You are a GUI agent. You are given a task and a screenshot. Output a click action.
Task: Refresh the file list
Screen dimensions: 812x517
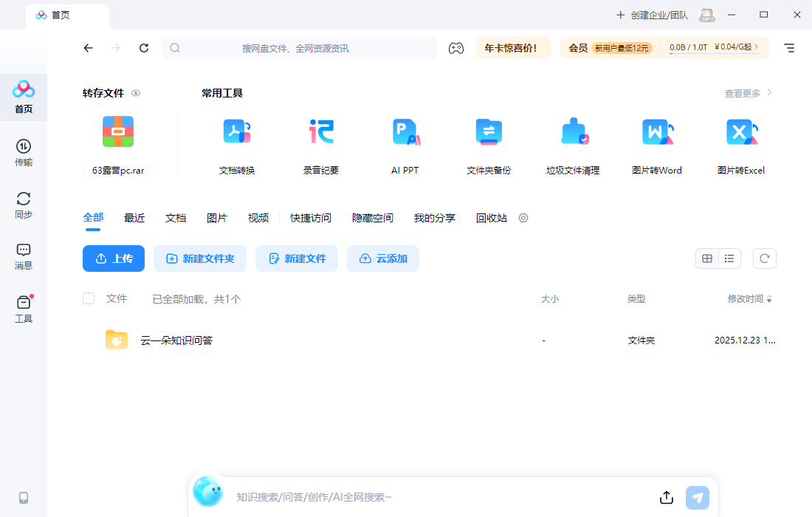pos(764,258)
